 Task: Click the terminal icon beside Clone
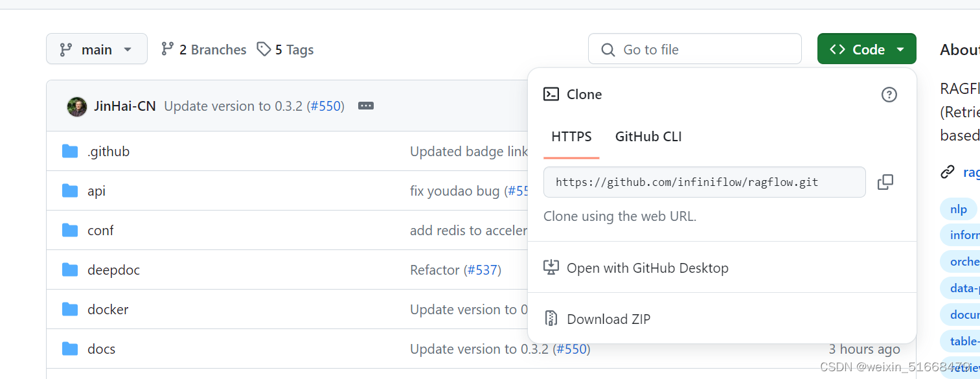click(x=551, y=95)
